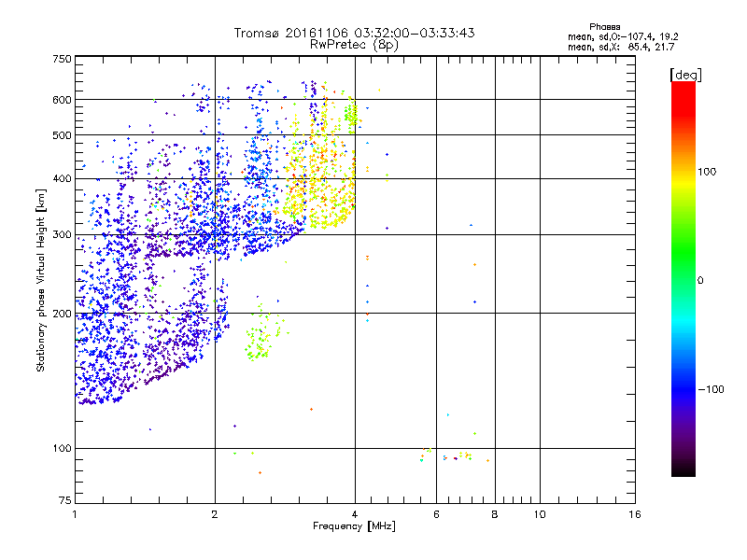Viewport: 747px width, 560px height.
Task: Click the x-axis label '2'
Action: point(215,514)
